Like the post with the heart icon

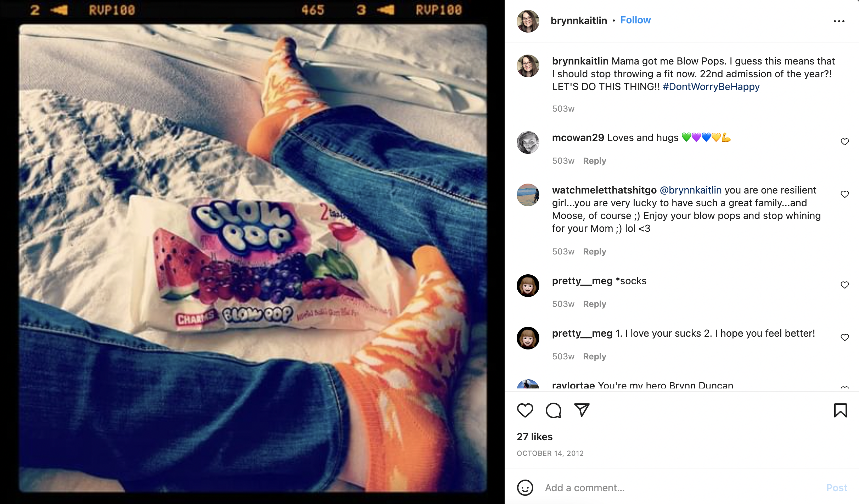coord(525,410)
